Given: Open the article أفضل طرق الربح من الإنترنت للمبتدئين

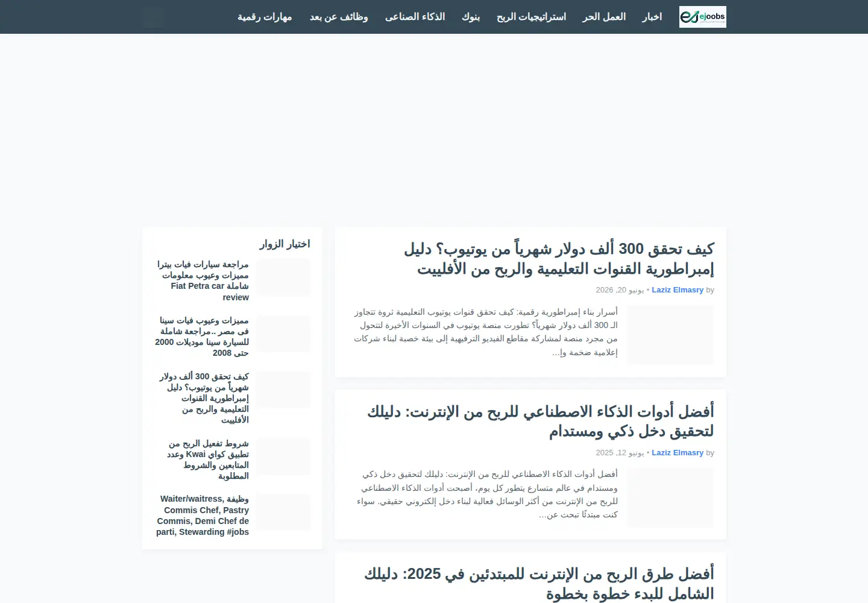Looking at the screenshot, I should [539, 584].
